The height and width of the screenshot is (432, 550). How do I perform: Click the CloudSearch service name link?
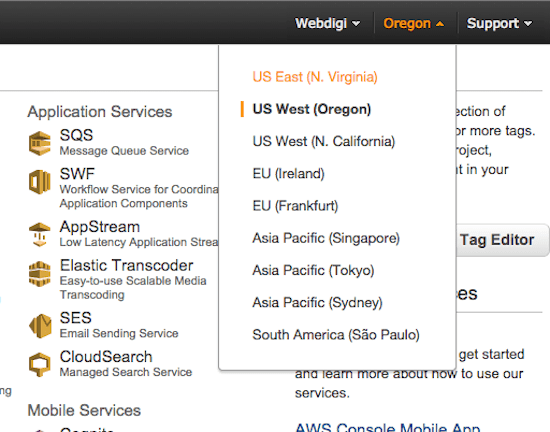106,357
